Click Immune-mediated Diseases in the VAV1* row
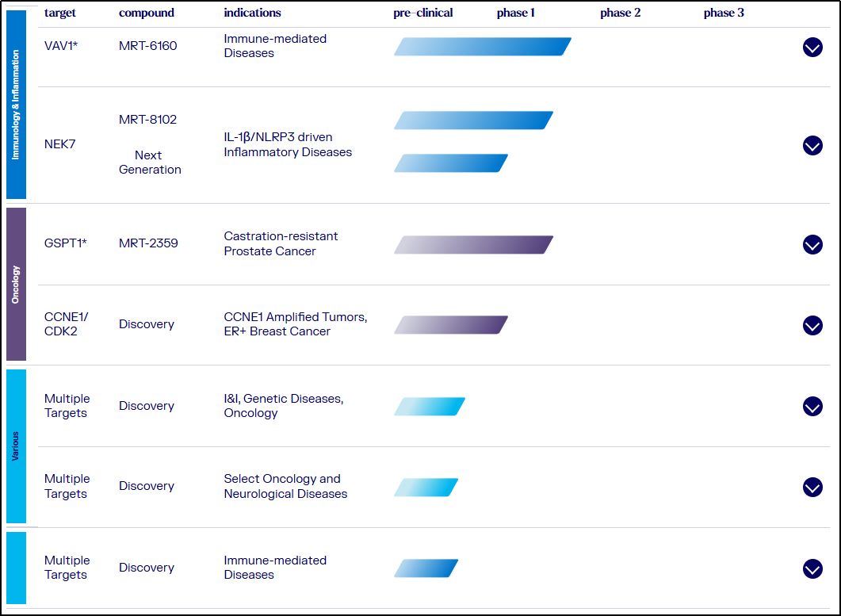Image resolution: width=841 pixels, height=616 pixels. [275, 46]
